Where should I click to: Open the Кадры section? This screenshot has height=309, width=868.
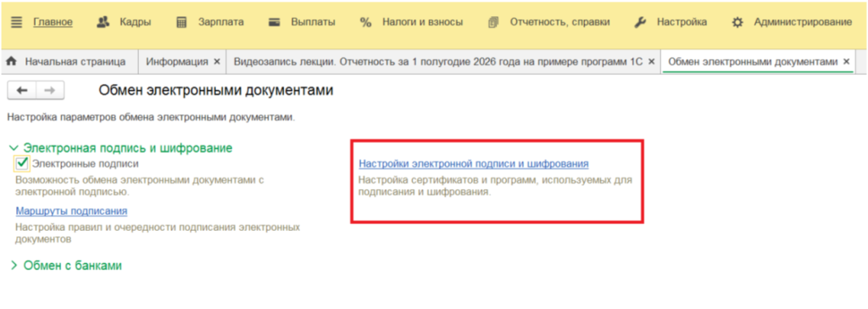click(x=135, y=22)
